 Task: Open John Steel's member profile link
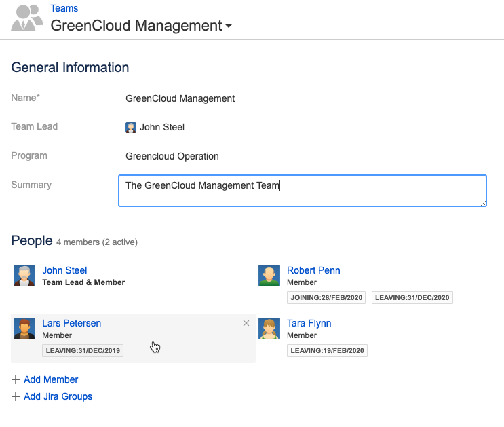(64, 270)
